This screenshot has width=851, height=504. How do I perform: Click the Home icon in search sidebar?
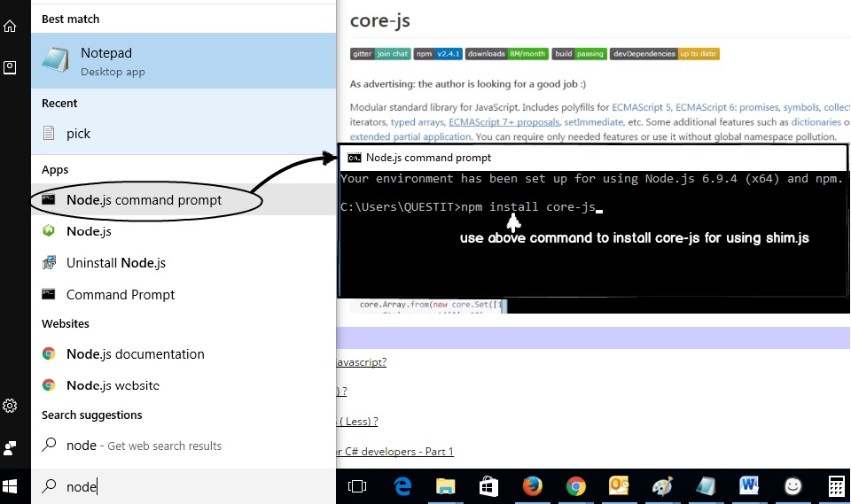[10, 27]
